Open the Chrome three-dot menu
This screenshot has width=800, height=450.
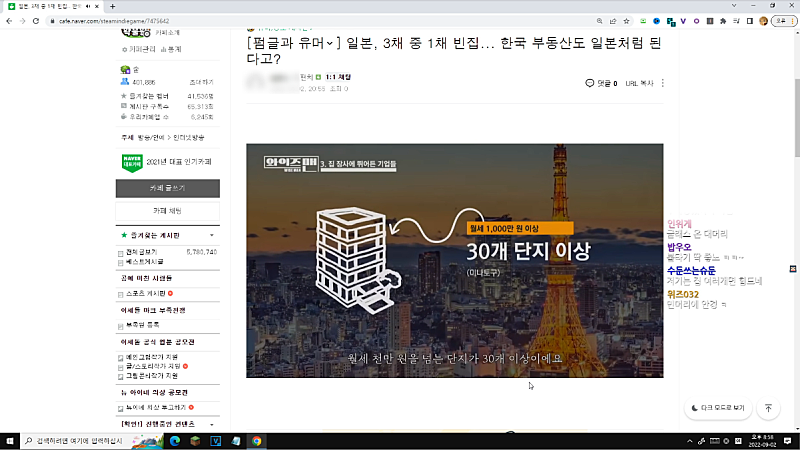tap(792, 21)
